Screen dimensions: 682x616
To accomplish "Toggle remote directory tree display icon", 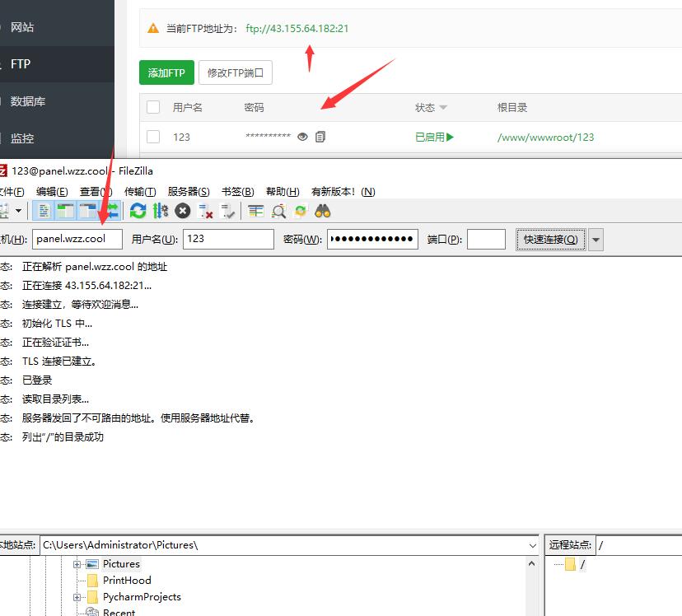I will pos(88,212).
